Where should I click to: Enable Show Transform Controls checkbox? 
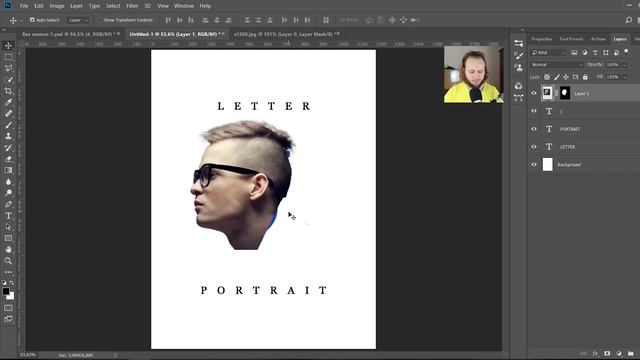click(x=99, y=20)
